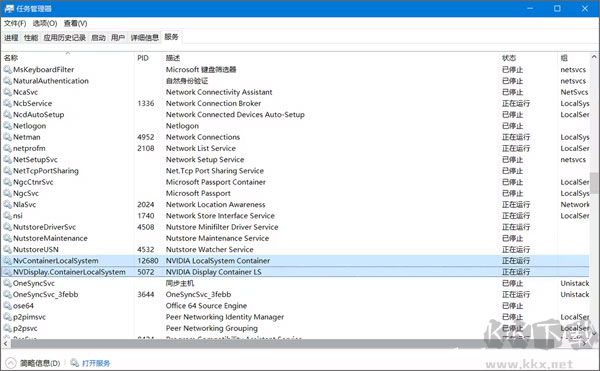Screen dimensions: 600x371
Task: Click the NutstoreMaintenance service gear icon
Action: pyautogui.click(x=7, y=238)
